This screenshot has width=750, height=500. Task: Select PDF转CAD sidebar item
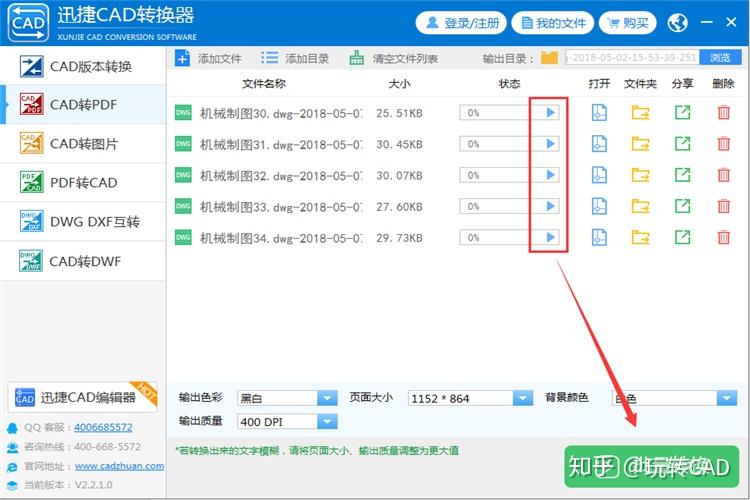coord(83,182)
